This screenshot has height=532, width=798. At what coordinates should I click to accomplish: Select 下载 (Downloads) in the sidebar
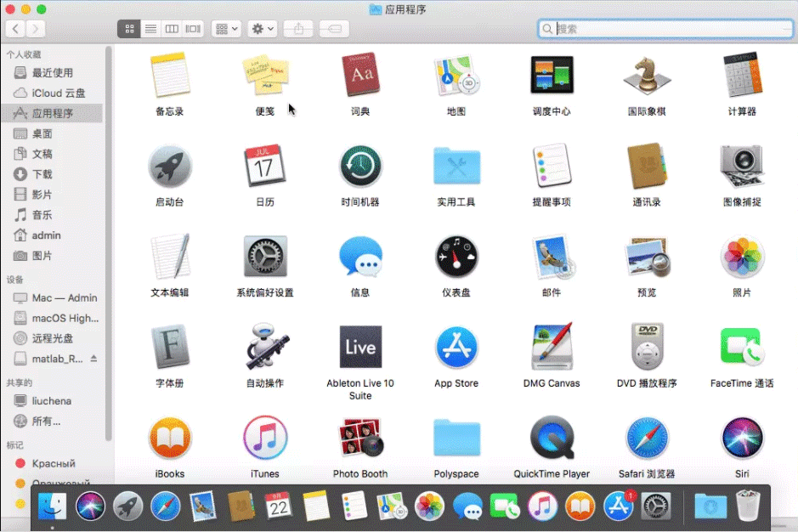tap(42, 174)
